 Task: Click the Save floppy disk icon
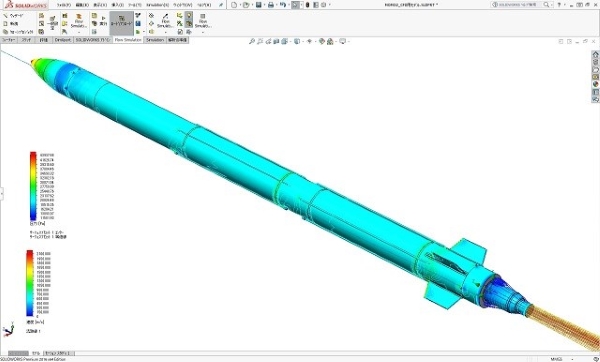pos(259,5)
